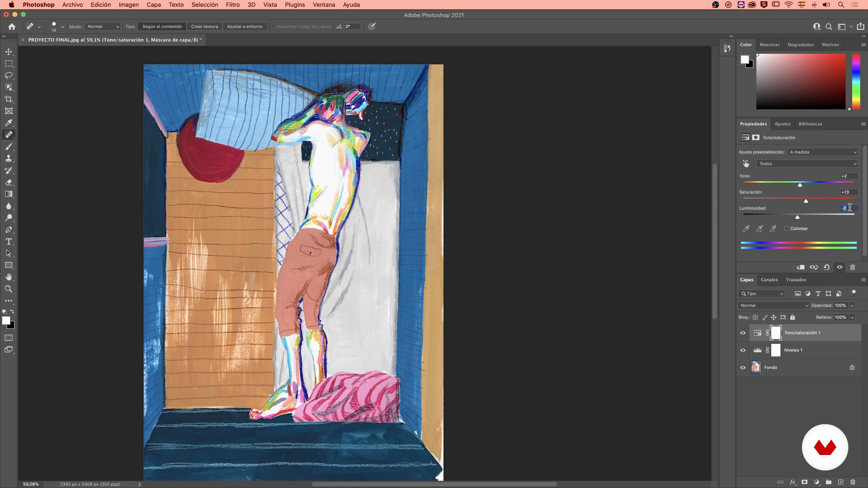Image resolution: width=868 pixels, height=488 pixels.
Task: Switch to the Canales tab
Action: click(x=769, y=280)
